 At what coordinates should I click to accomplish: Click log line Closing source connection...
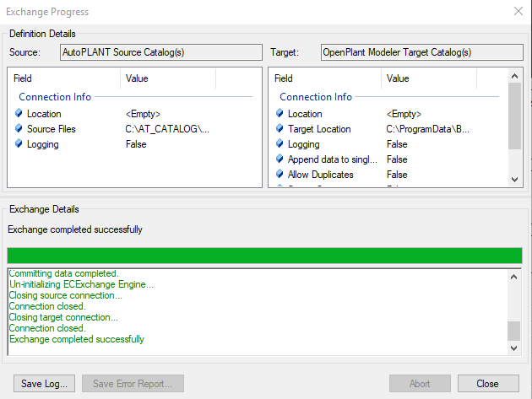66,295
